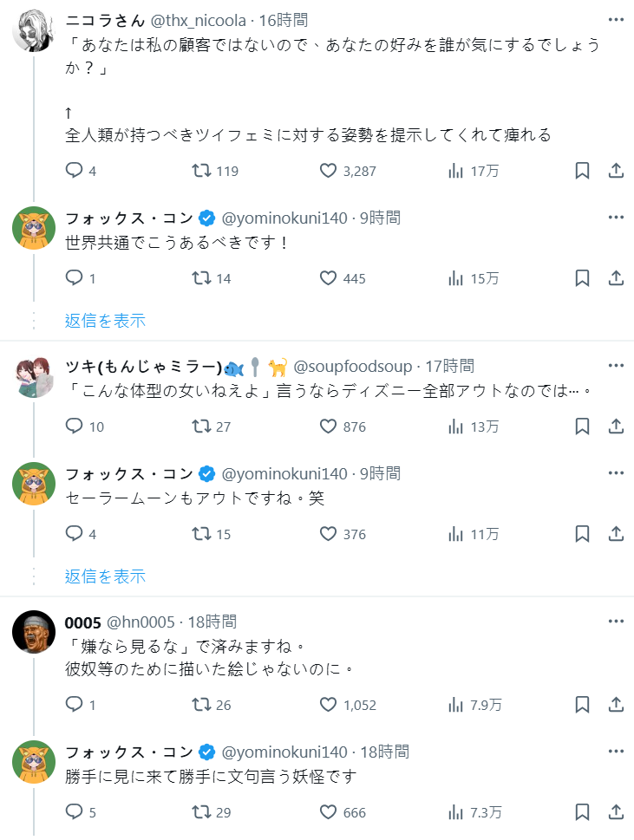
Task: Open the @soupfoodsoup profile link
Action: 353,367
